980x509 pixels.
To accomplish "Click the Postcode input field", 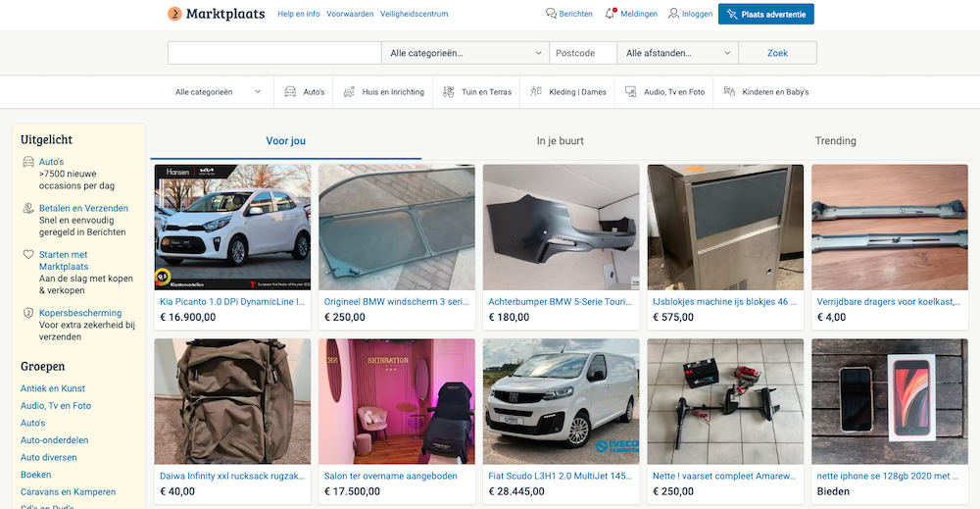I will pos(582,53).
